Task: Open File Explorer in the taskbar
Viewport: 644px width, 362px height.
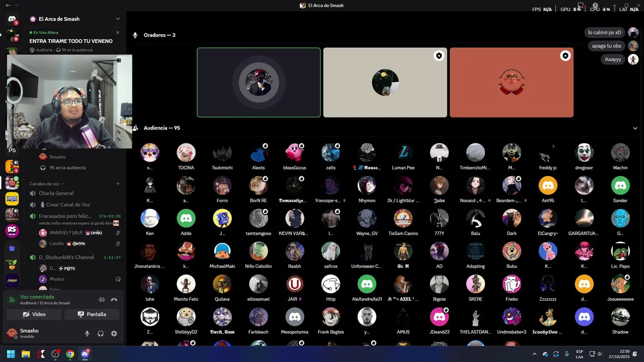Action: click(x=26, y=354)
